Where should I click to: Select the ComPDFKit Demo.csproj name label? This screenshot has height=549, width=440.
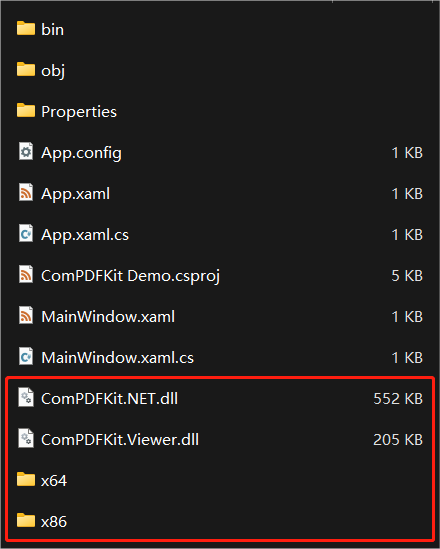[x=130, y=276]
